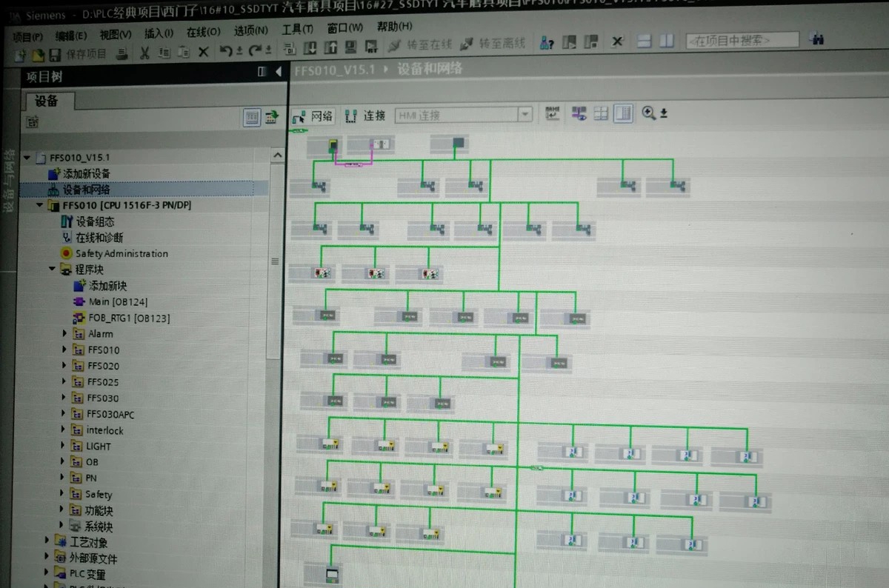
Task: Open the 编辑(E) menu
Action: tap(71, 36)
